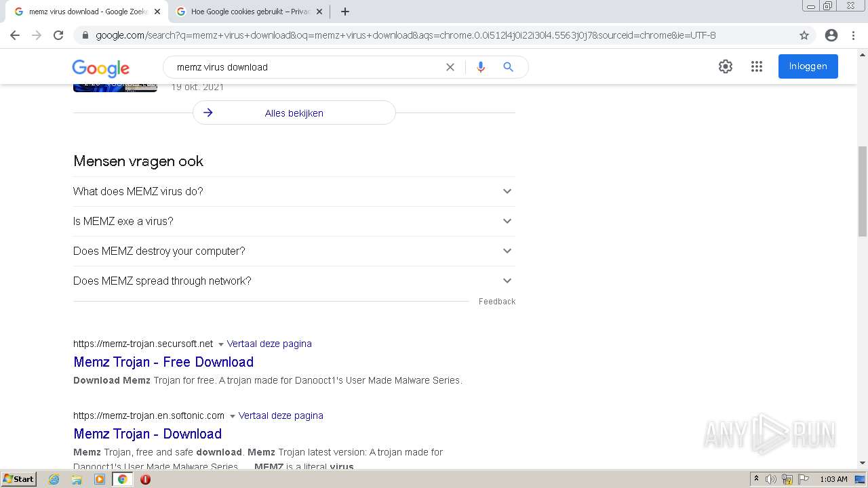
Task: Go back to the previous page
Action: (x=15, y=35)
